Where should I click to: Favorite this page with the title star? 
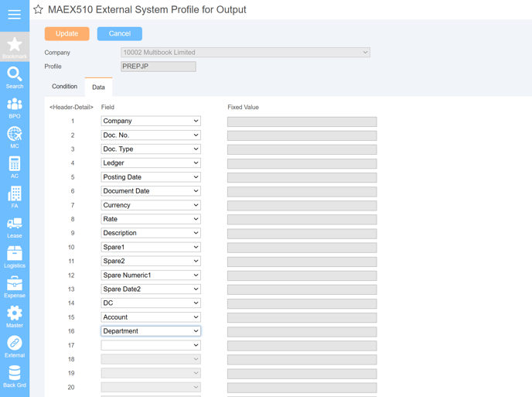click(38, 9)
